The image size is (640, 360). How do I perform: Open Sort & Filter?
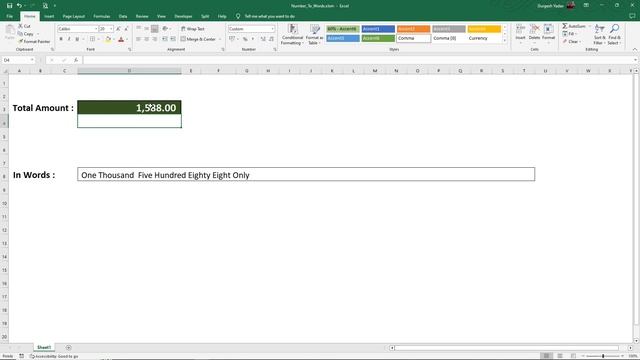pyautogui.click(x=599, y=34)
